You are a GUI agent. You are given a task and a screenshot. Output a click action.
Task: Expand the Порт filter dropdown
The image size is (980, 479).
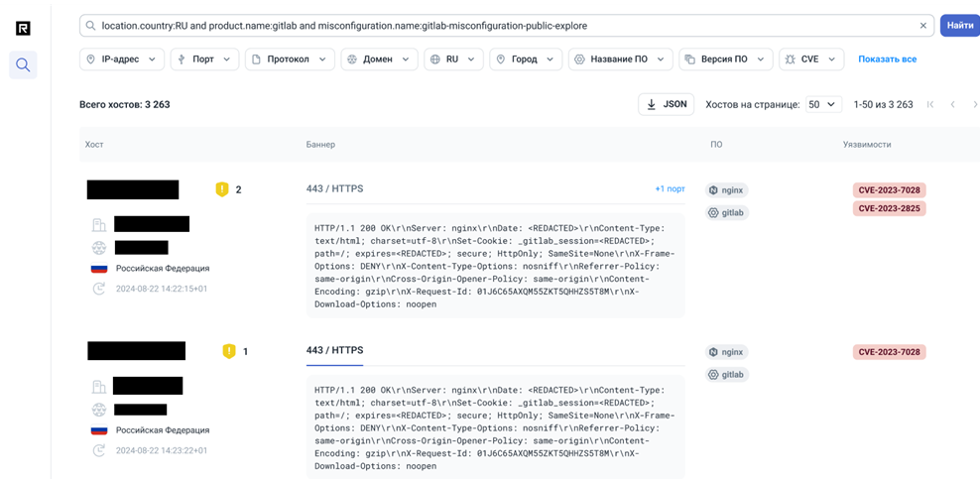[x=204, y=60]
